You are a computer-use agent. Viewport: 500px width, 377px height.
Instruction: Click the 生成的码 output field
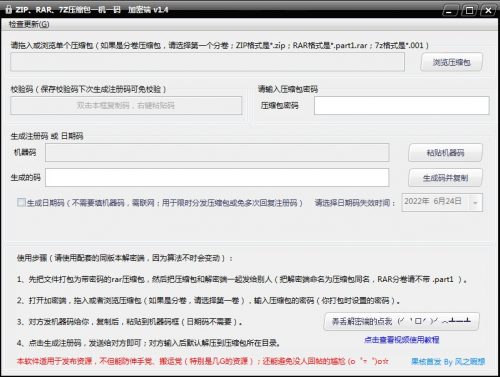(217, 177)
